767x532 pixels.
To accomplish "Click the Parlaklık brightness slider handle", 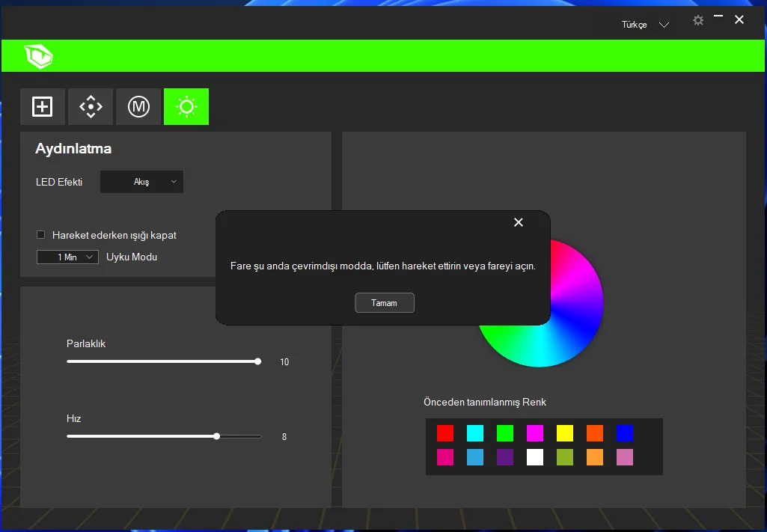I will click(257, 361).
